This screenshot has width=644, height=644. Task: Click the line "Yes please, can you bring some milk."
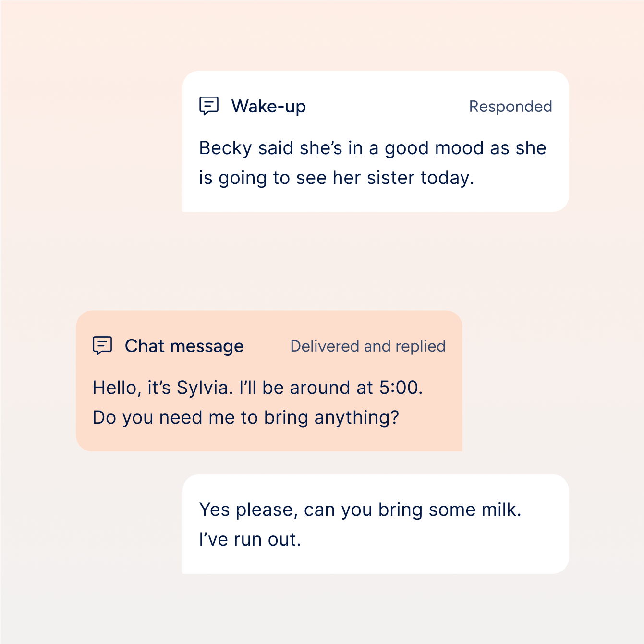tap(360, 510)
